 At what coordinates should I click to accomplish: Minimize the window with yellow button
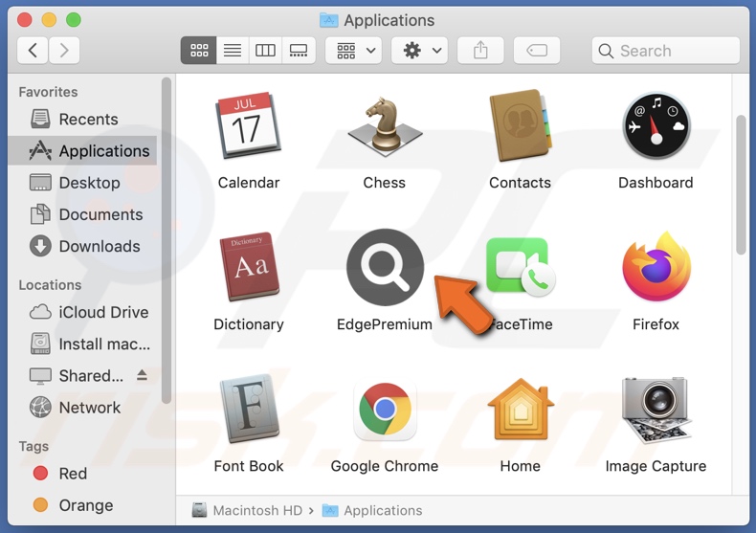click(49, 20)
